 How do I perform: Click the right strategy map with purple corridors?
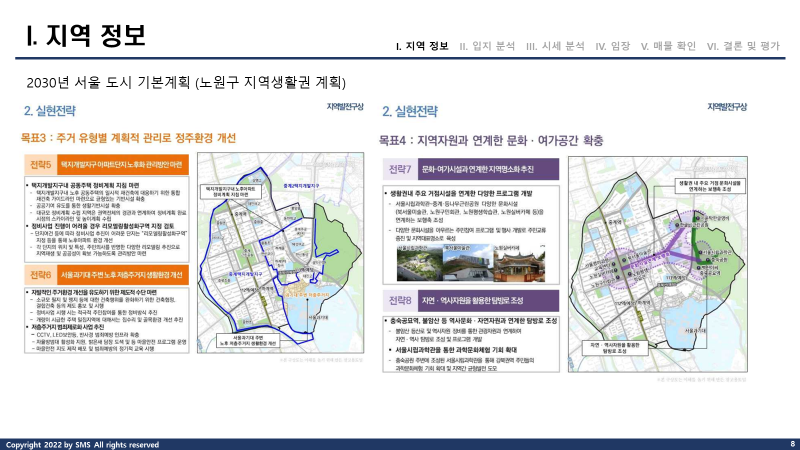(658, 264)
